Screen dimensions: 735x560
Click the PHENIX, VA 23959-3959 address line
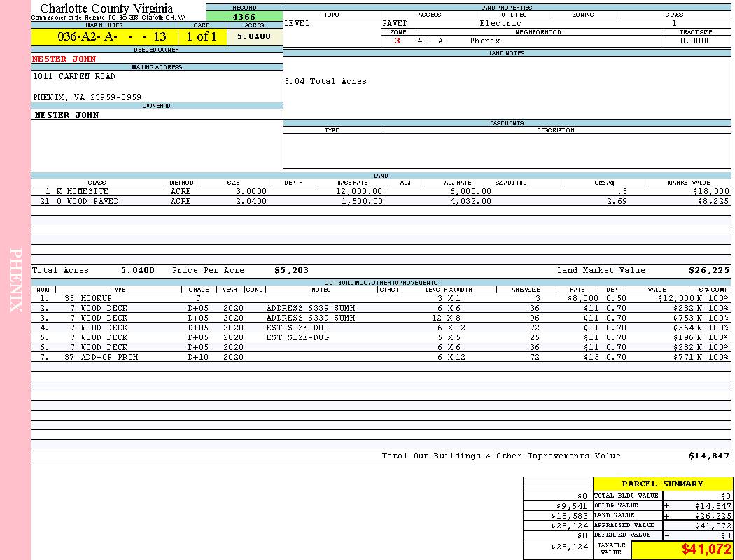(x=87, y=97)
